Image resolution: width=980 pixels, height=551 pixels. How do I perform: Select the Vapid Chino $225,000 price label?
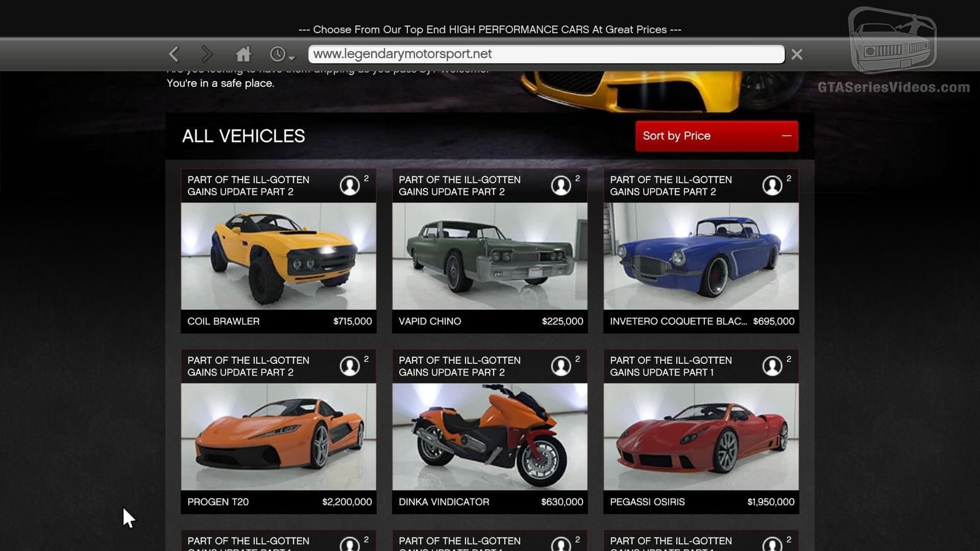point(562,321)
